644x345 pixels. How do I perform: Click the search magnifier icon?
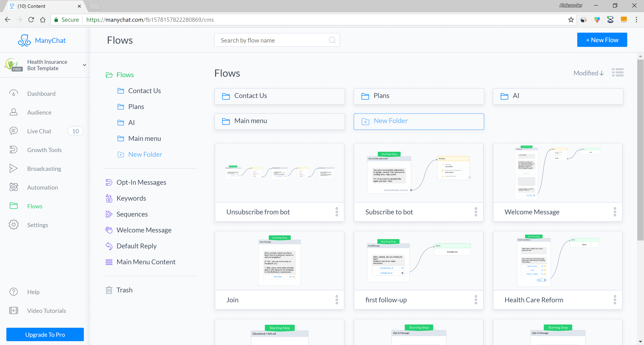pos(332,40)
